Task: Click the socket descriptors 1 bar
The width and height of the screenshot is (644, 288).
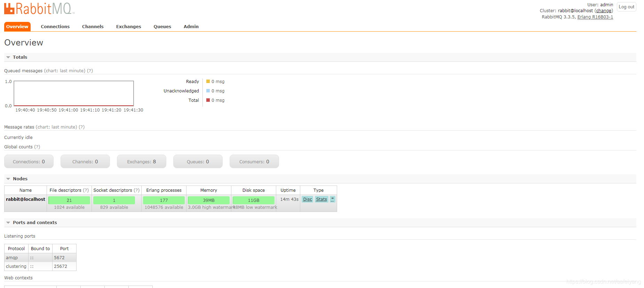Action: click(114, 200)
